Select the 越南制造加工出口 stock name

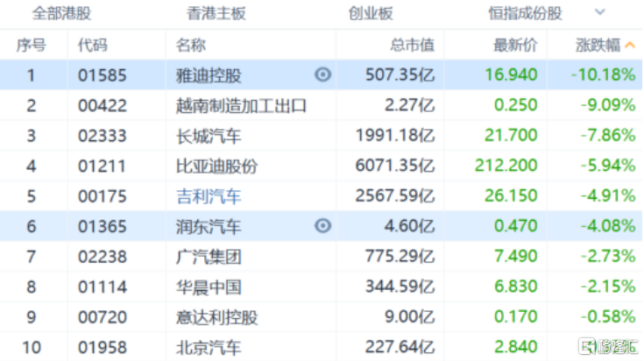241,106
